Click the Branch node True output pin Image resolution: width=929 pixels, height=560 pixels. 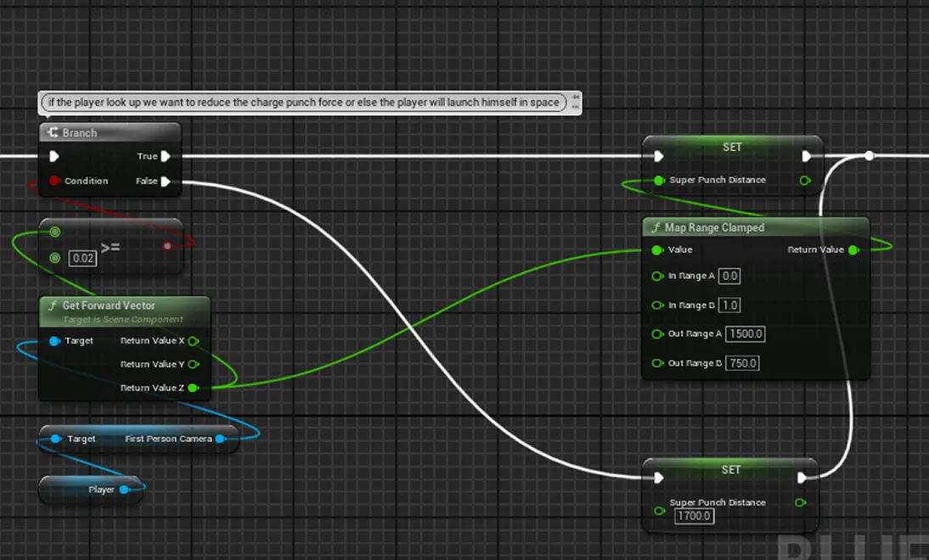tap(166, 156)
